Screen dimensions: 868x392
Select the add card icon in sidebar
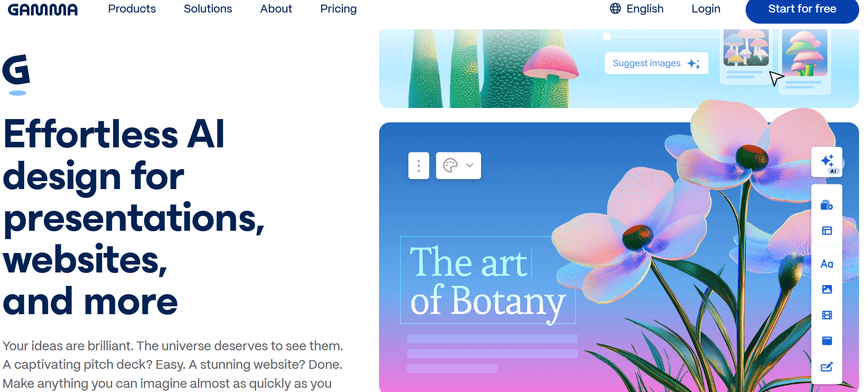[x=827, y=205]
